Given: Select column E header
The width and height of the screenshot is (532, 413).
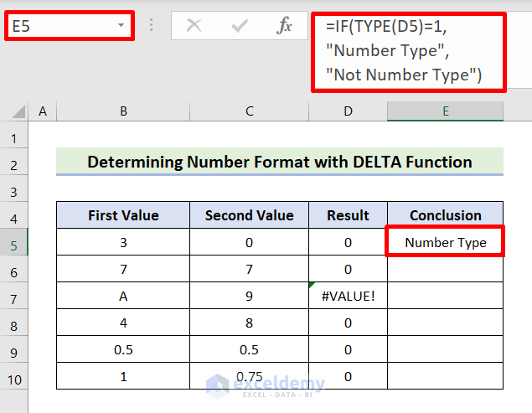Looking at the screenshot, I should (445, 111).
